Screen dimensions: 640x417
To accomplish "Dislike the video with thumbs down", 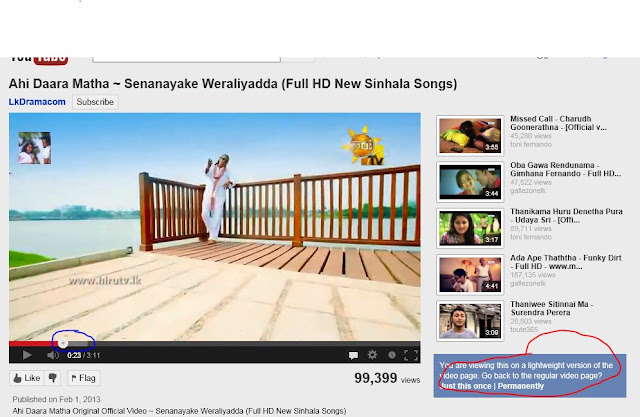I will point(53,378).
